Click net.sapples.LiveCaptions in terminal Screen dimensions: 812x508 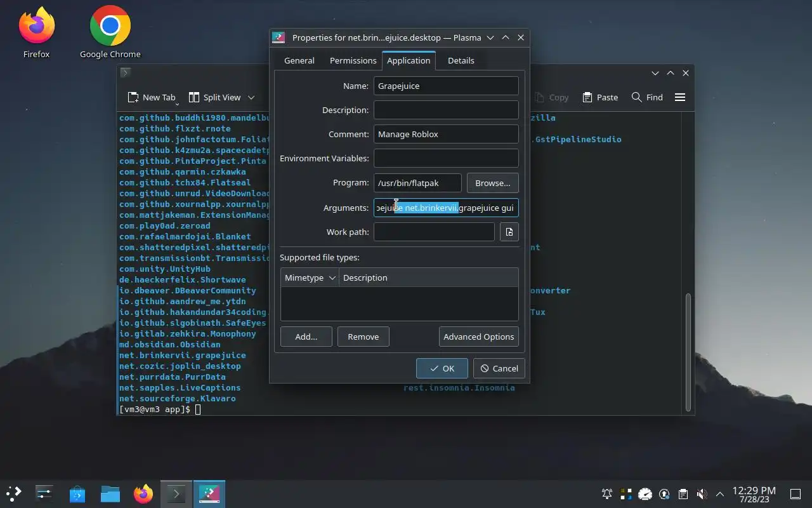[180, 387]
